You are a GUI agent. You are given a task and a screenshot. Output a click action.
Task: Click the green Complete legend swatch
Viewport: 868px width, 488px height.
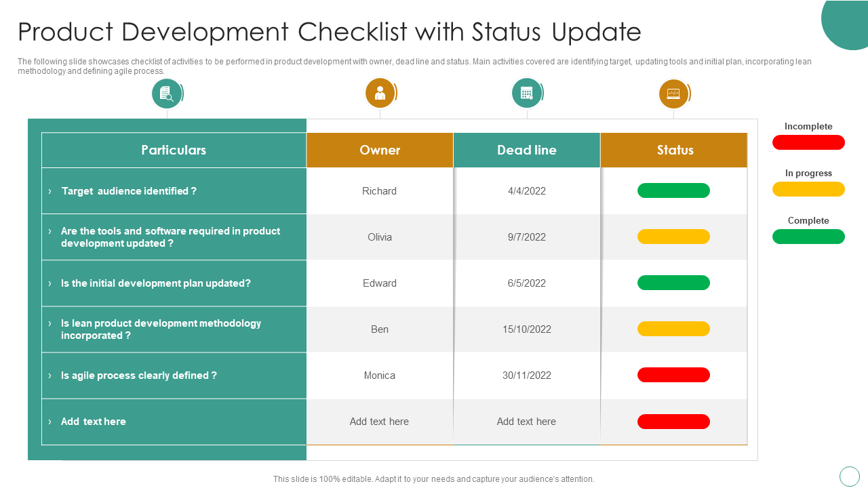point(808,237)
